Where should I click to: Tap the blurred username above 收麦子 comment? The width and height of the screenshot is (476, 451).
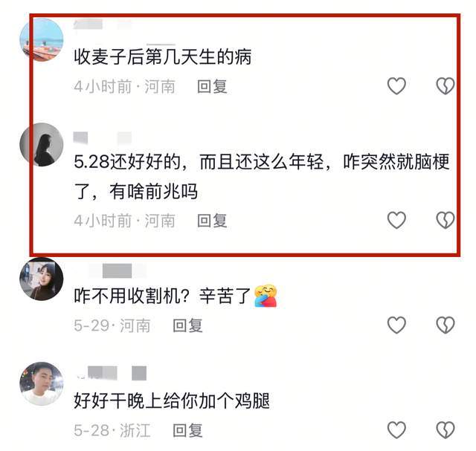pyautogui.click(x=103, y=24)
